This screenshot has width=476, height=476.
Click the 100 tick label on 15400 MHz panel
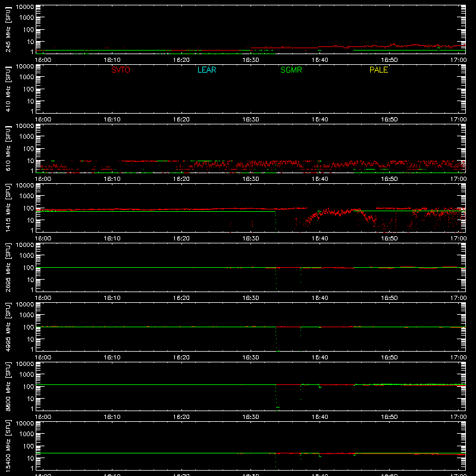[x=29, y=446]
